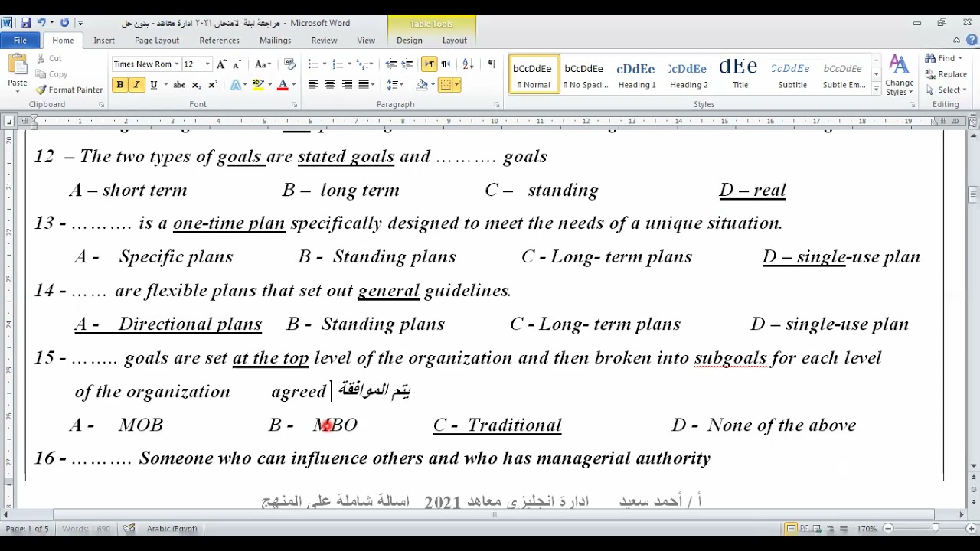This screenshot has height=551, width=980.
Task: Click the Change Styles icon
Action: point(899,75)
